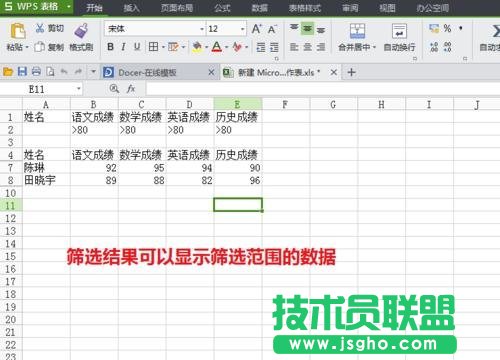Click the increase font size icon
Viewport: 500px width, 360px height.
click(256, 29)
